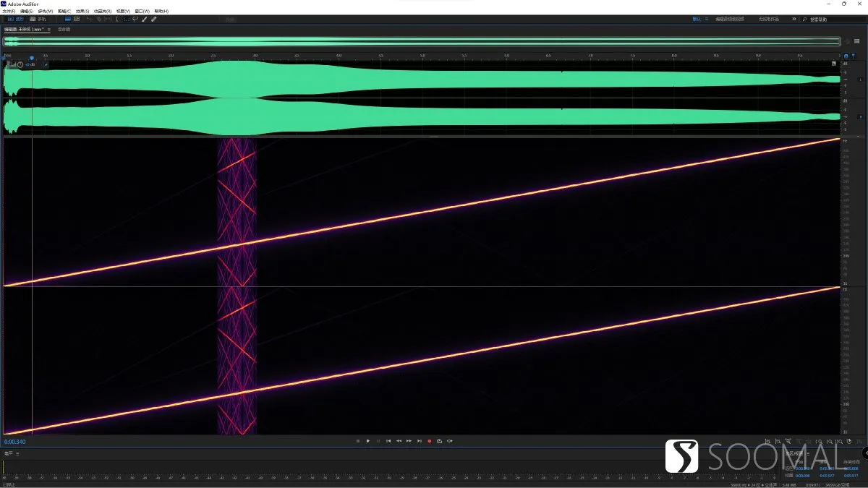Toggle loop playback
This screenshot has height=488, width=868.
coord(439,440)
